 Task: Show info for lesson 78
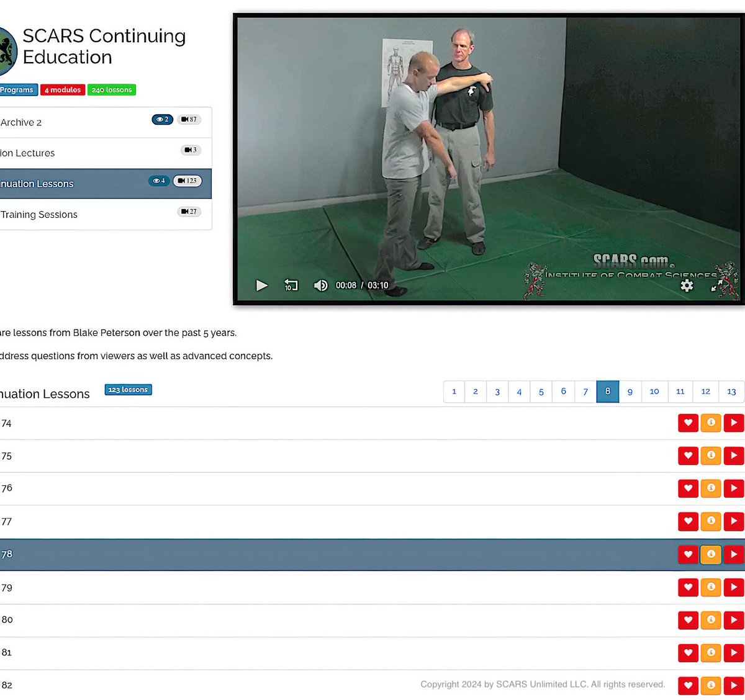[711, 554]
